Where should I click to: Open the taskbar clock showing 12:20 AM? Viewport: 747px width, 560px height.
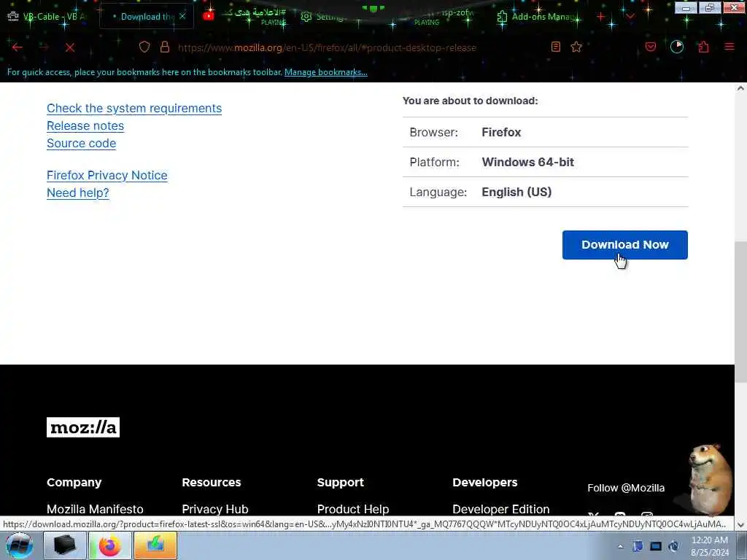pyautogui.click(x=710, y=546)
